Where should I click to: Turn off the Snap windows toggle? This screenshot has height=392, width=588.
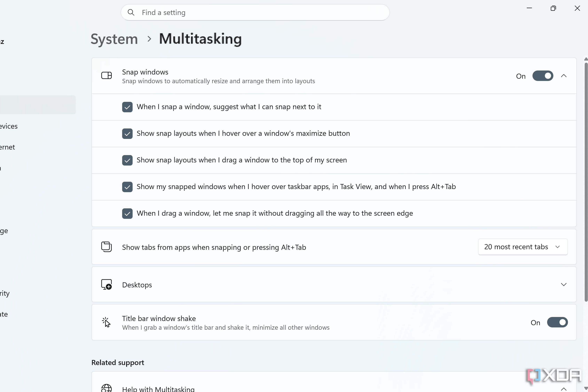pos(543,76)
